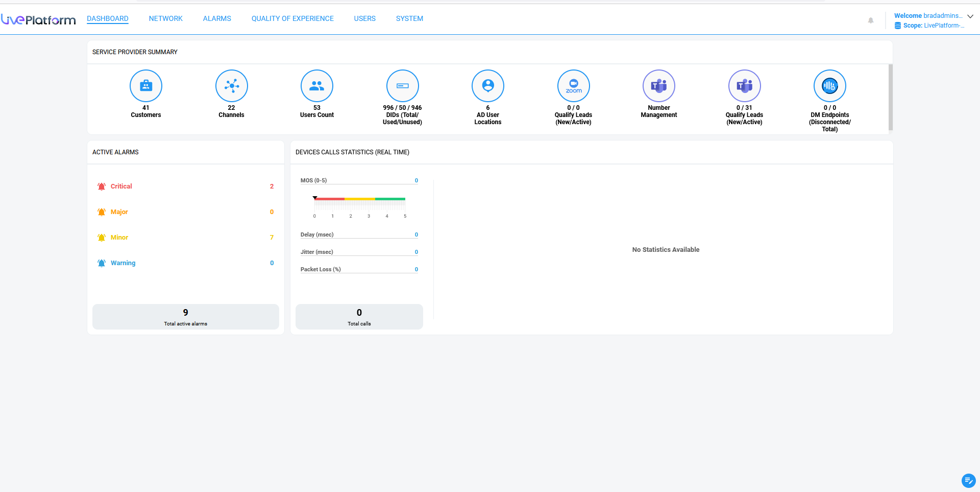The image size is (980, 492).
Task: Open the Channels network icon
Action: pos(232,86)
